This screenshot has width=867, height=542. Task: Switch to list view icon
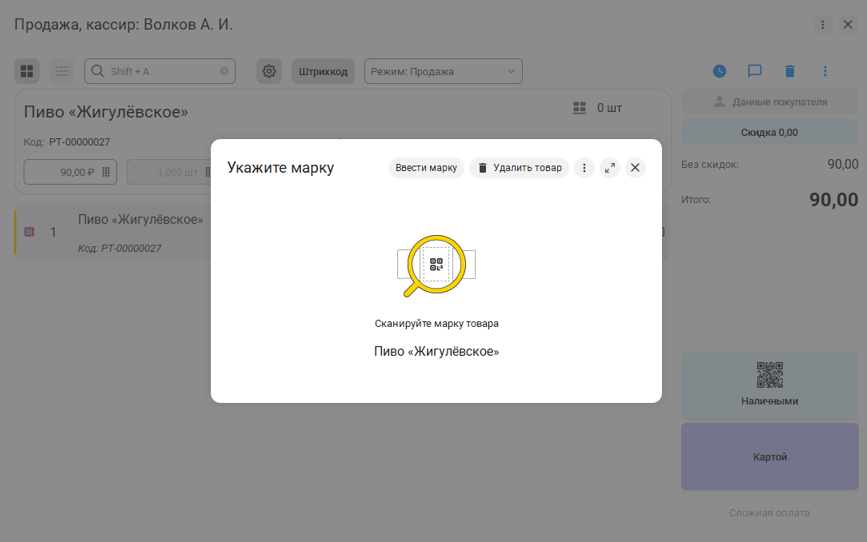pos(62,71)
